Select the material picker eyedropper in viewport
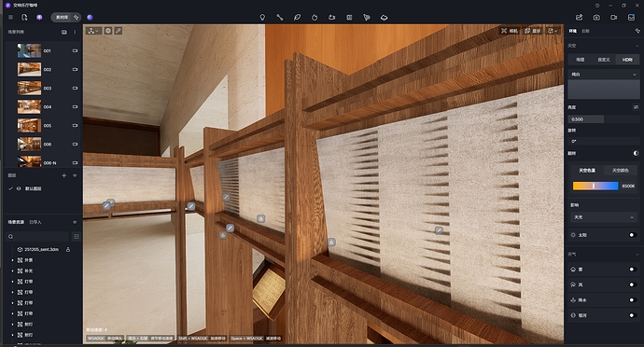Viewport: 644px width, 347px height. coord(119,31)
